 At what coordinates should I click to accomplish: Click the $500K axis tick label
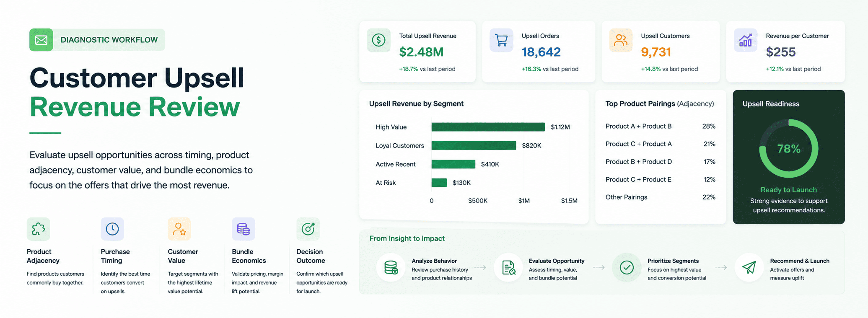[478, 201]
